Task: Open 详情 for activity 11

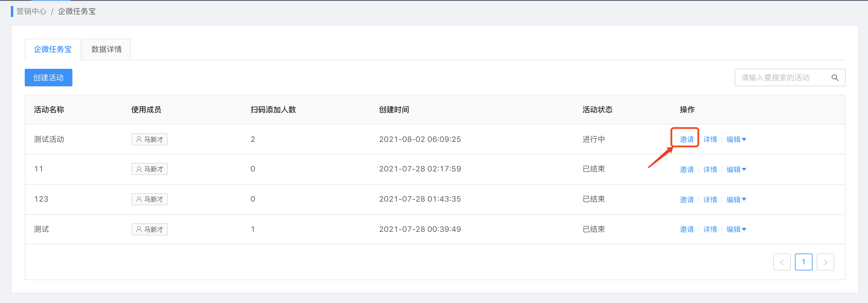Action: 710,169
